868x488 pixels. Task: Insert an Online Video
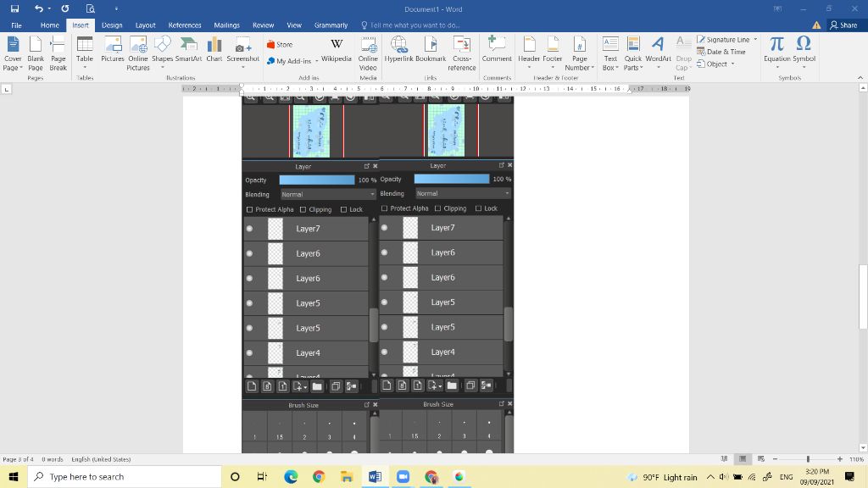tap(368, 53)
